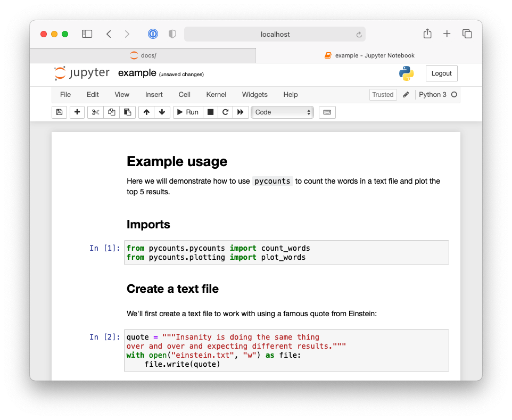Insert cell below with plus icon
This screenshot has width=512, height=420.
coord(77,112)
